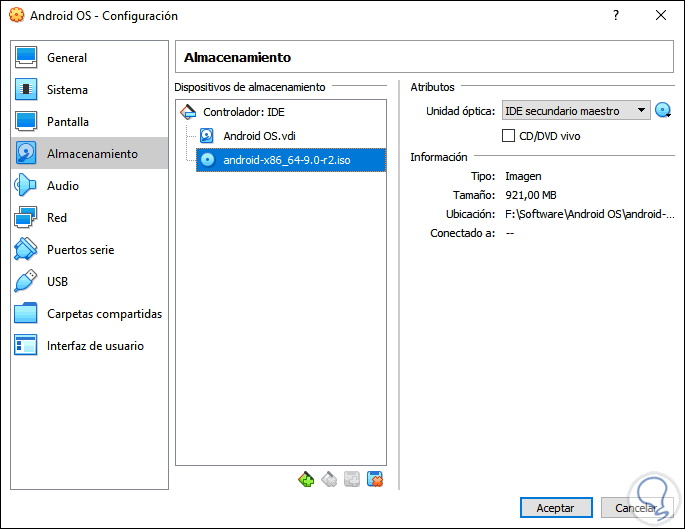Viewport: 685px width, 529px height.
Task: Click the Sistema chip icon
Action: 26,89
